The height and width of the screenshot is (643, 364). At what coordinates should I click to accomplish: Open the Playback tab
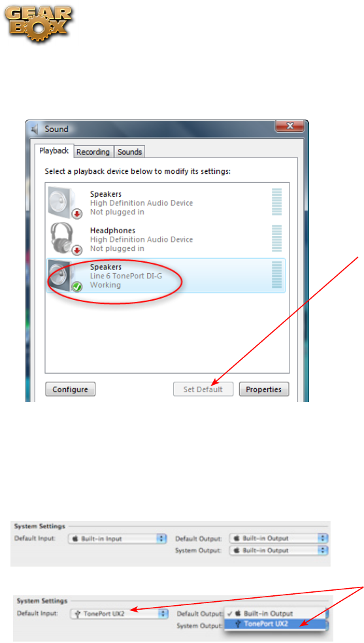click(54, 150)
